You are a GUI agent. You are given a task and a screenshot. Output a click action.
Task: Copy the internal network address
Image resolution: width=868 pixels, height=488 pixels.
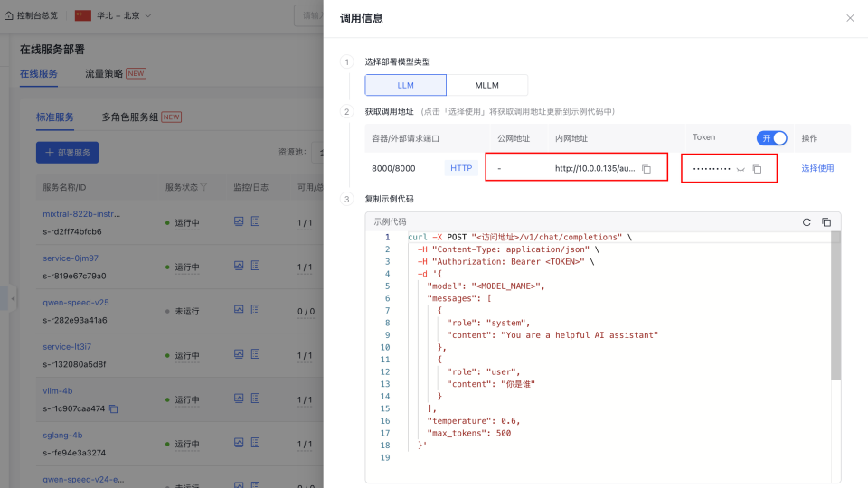(x=646, y=169)
